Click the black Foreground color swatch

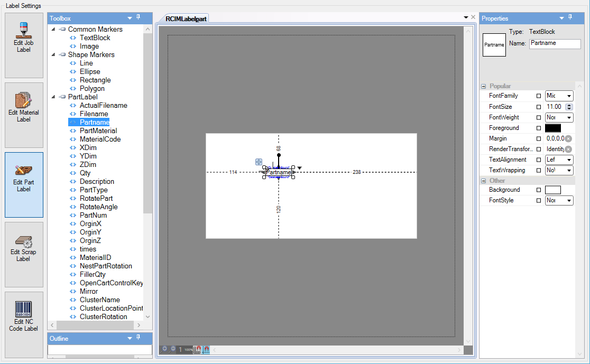(x=553, y=128)
